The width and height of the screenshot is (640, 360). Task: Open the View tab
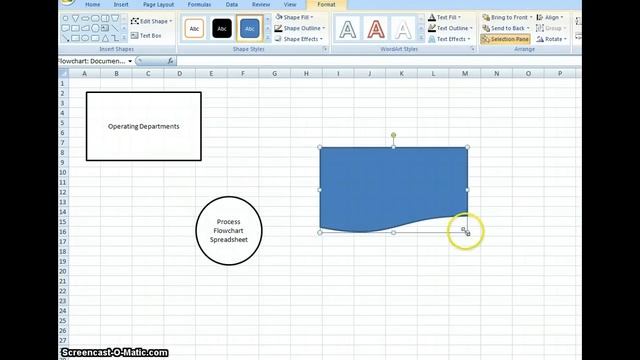[x=290, y=4]
